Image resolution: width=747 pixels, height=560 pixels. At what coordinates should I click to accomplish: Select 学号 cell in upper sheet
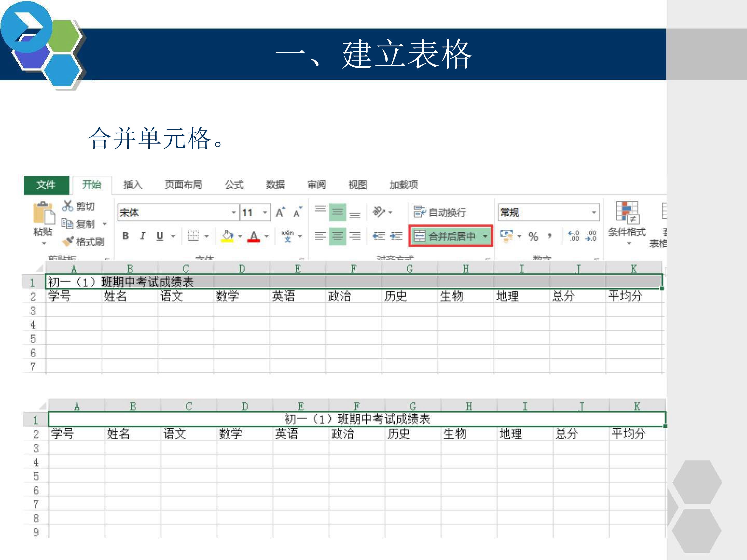(x=74, y=296)
